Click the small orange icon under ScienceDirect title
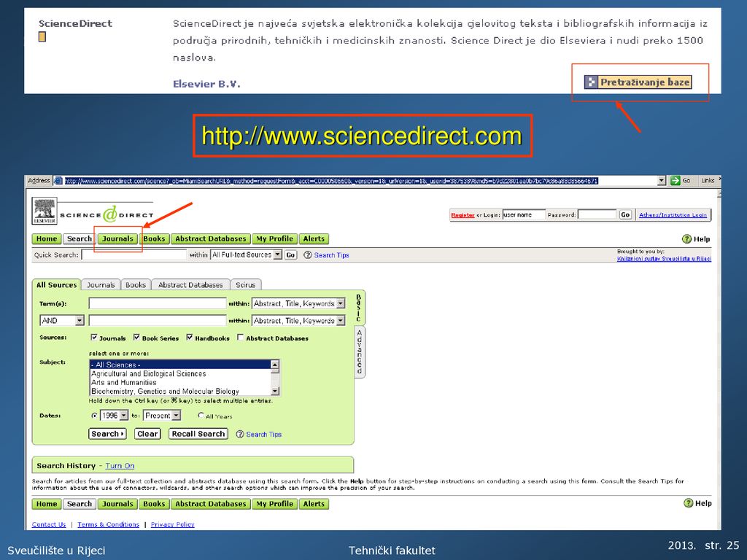Screen dimensions: 747x560 point(42,36)
